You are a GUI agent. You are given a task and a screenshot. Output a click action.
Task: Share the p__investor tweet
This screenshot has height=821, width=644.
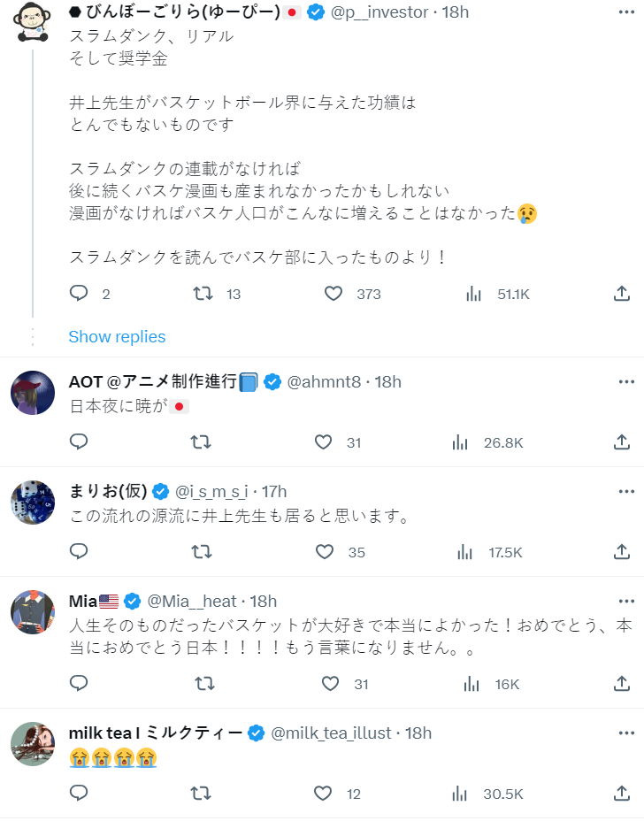pos(622,294)
